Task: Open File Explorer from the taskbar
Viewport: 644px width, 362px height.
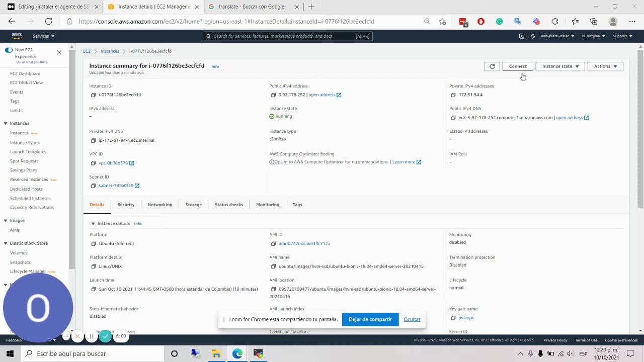Action: 216,354
